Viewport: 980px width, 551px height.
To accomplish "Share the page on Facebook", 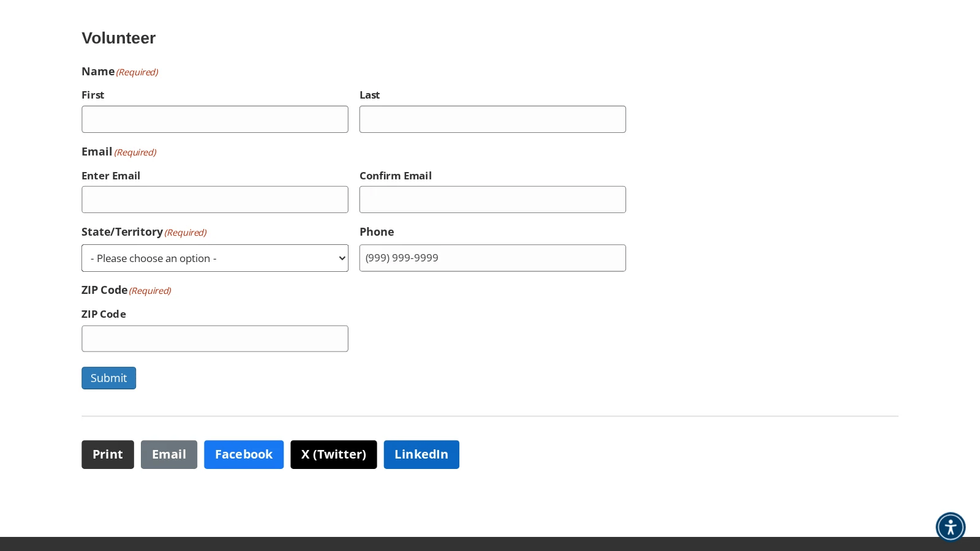I will tap(244, 454).
